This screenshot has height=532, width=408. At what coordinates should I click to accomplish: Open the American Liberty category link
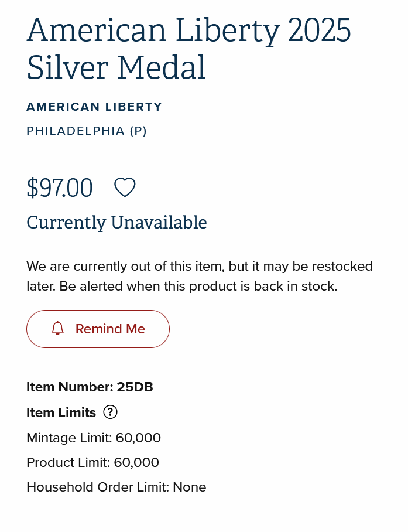(x=94, y=107)
